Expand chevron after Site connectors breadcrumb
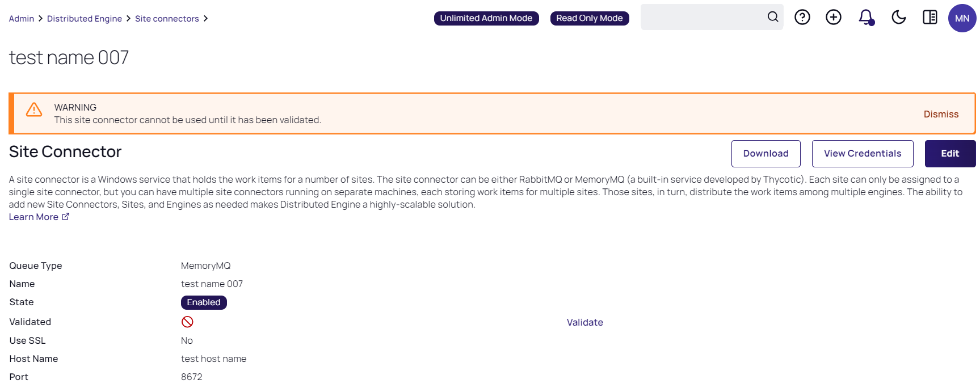980x392 pixels. click(x=205, y=19)
